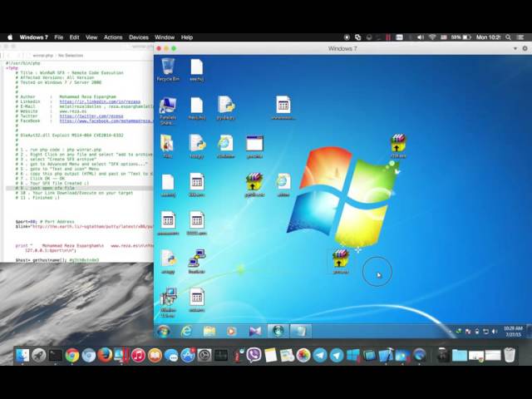
Task: Open the Devices menu
Action: click(139, 37)
